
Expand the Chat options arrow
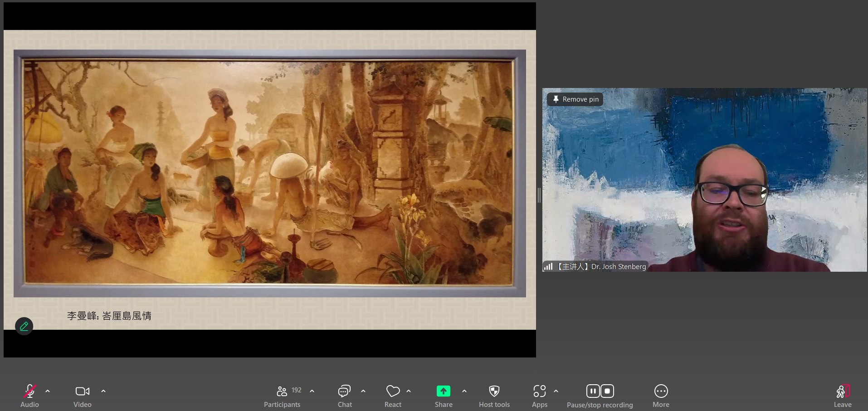click(363, 391)
